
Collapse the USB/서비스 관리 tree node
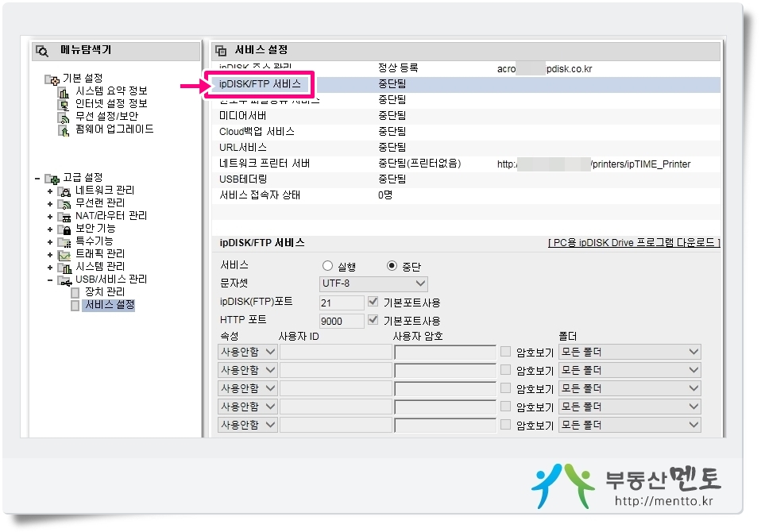tap(50, 280)
